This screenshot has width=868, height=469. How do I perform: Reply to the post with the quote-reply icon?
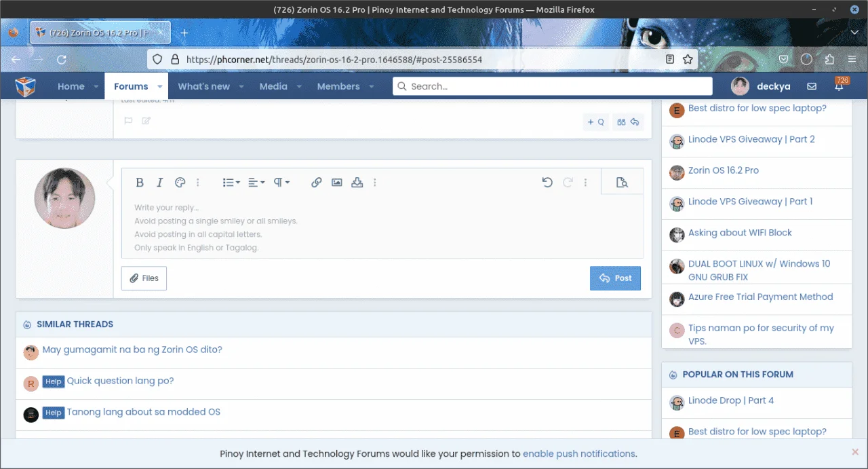[x=627, y=122]
